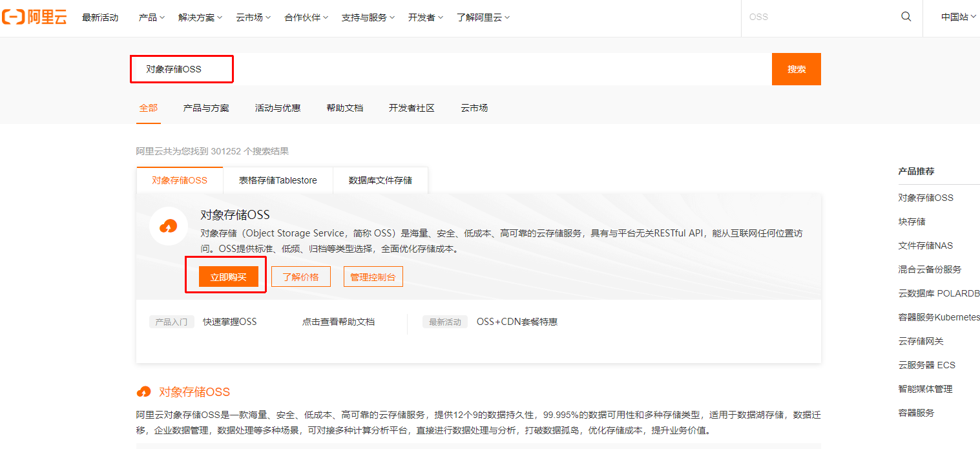This screenshot has height=449, width=980.
Task: Switch to the 表格存储Tablestore product tab
Action: click(x=278, y=180)
